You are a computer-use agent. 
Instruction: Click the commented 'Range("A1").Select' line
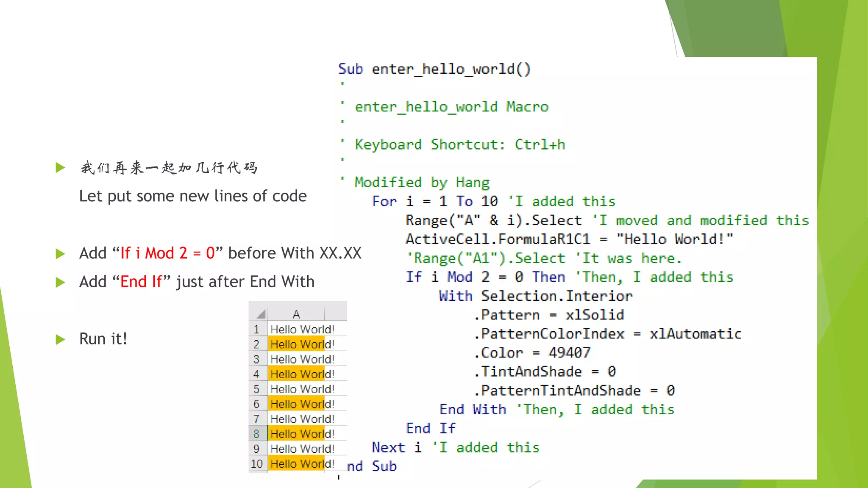coord(544,258)
